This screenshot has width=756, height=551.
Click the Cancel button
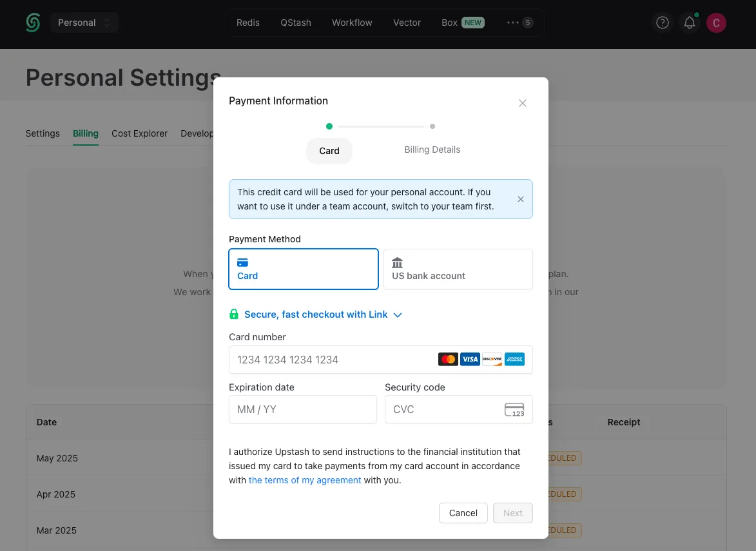tap(463, 513)
